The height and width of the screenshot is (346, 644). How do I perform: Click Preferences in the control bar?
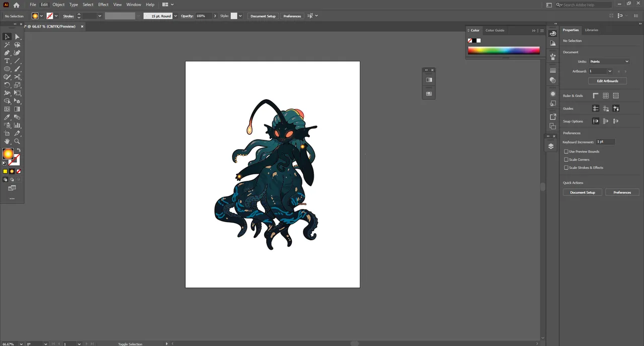click(292, 16)
